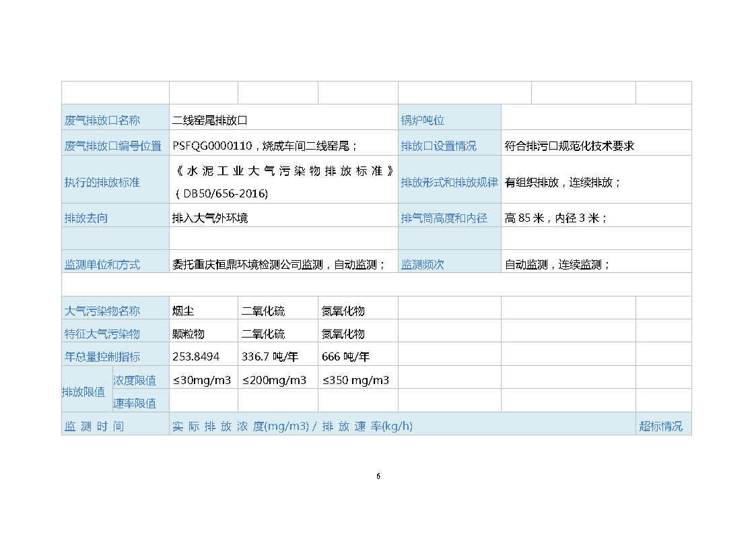
Task: Click the 监测单位和方式 label
Action: tap(102, 264)
